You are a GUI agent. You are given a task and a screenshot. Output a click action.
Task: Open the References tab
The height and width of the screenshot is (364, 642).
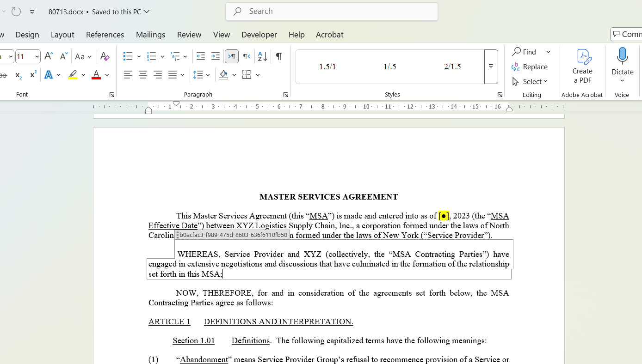105,35
